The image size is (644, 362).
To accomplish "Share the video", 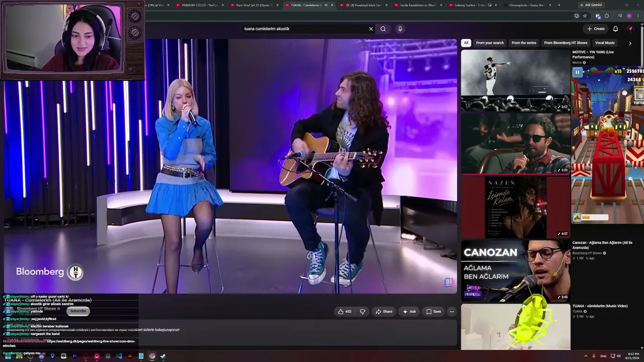I will point(384,312).
